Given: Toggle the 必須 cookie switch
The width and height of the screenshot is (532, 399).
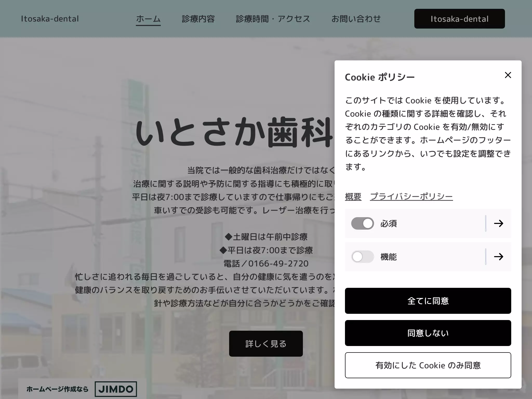Looking at the screenshot, I should pos(362,223).
